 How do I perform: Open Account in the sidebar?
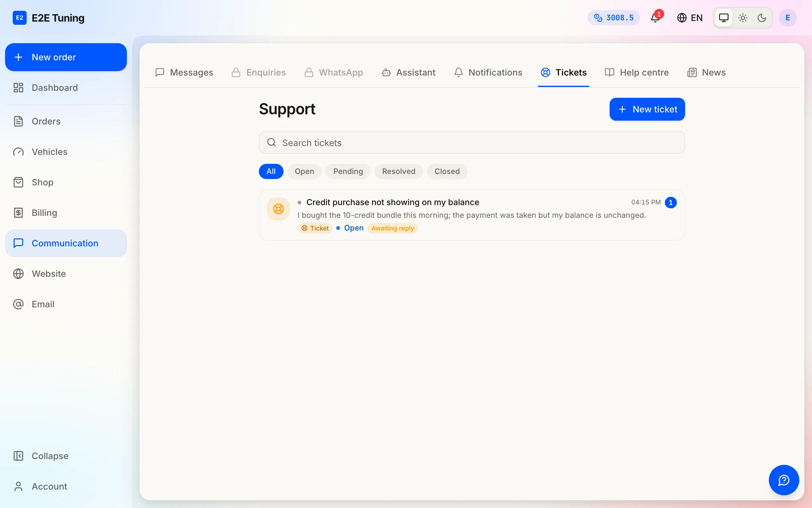coord(66,486)
